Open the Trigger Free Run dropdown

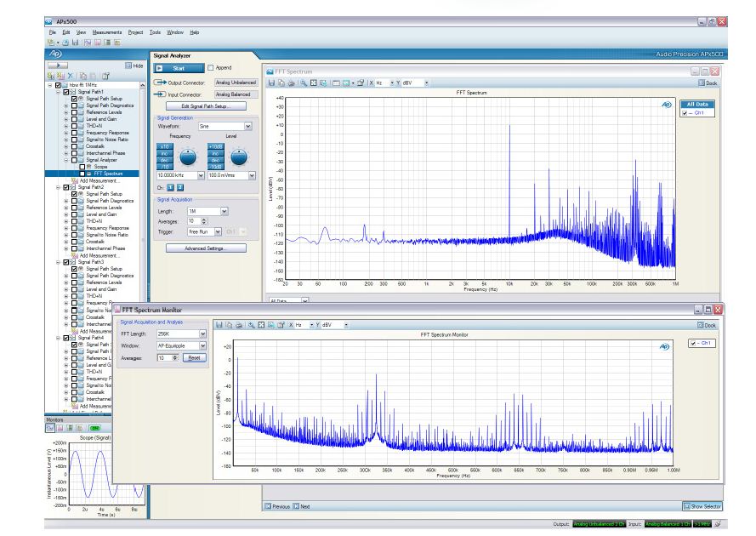tap(218, 232)
